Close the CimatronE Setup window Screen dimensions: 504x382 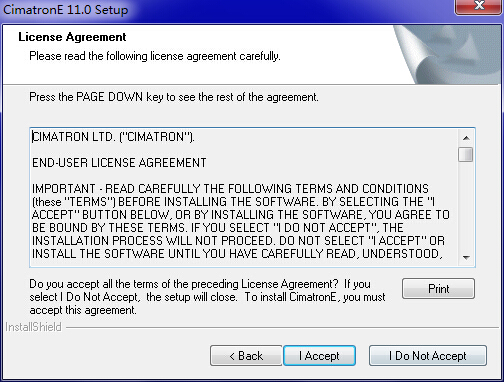[479, 6]
